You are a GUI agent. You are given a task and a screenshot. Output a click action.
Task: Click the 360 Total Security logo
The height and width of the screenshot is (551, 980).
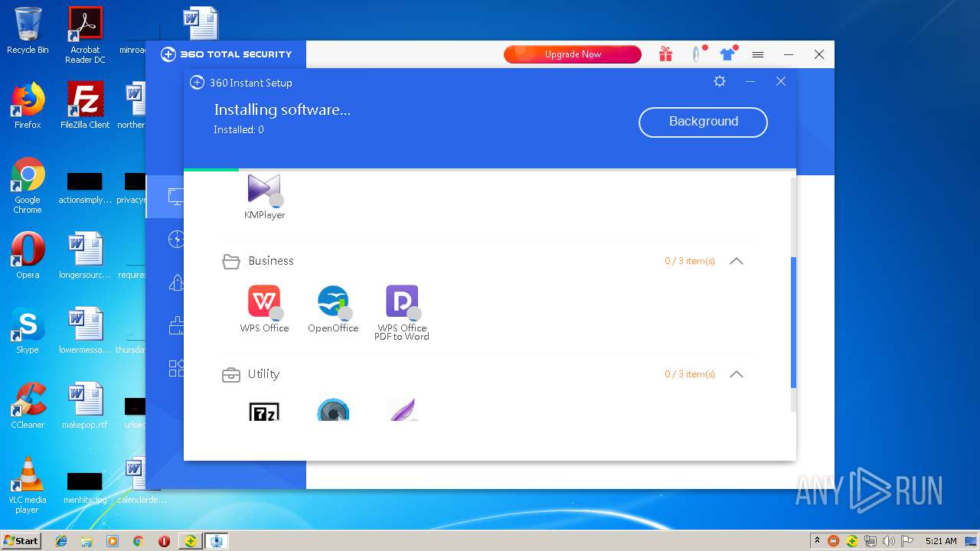pyautogui.click(x=227, y=54)
